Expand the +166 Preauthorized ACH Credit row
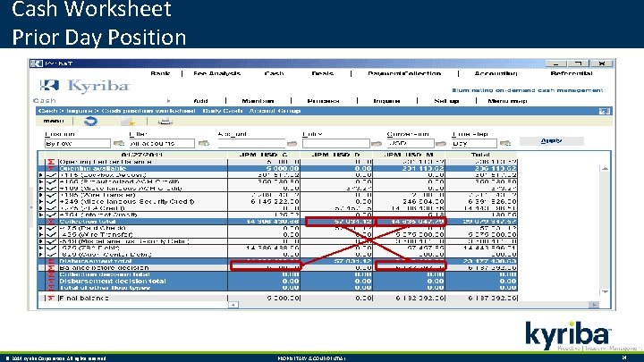This screenshot has width=644, height=362. (41, 181)
